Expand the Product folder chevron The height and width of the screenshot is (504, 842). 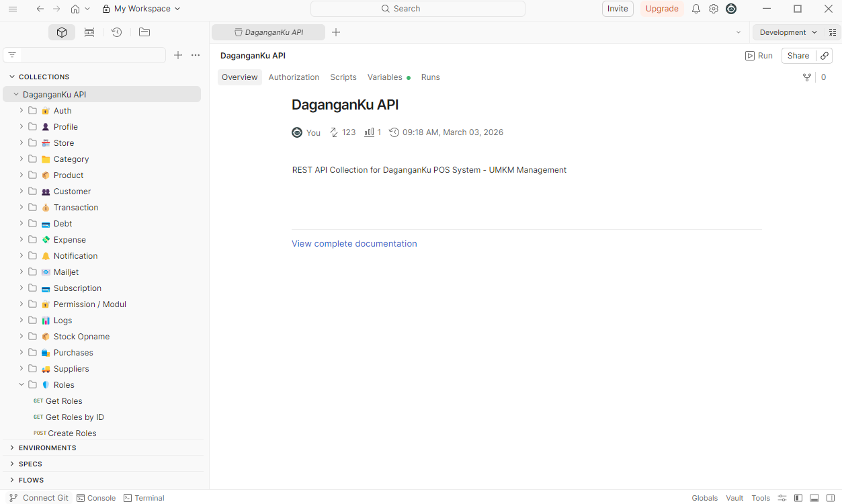pos(22,175)
